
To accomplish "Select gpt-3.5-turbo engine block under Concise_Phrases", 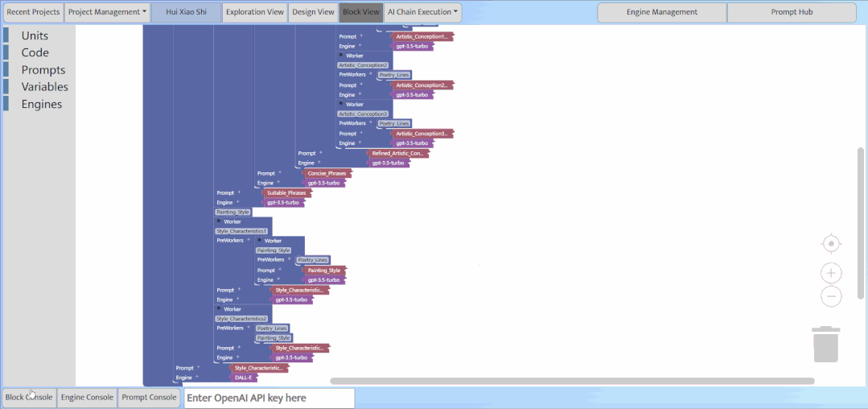I will click(x=324, y=182).
